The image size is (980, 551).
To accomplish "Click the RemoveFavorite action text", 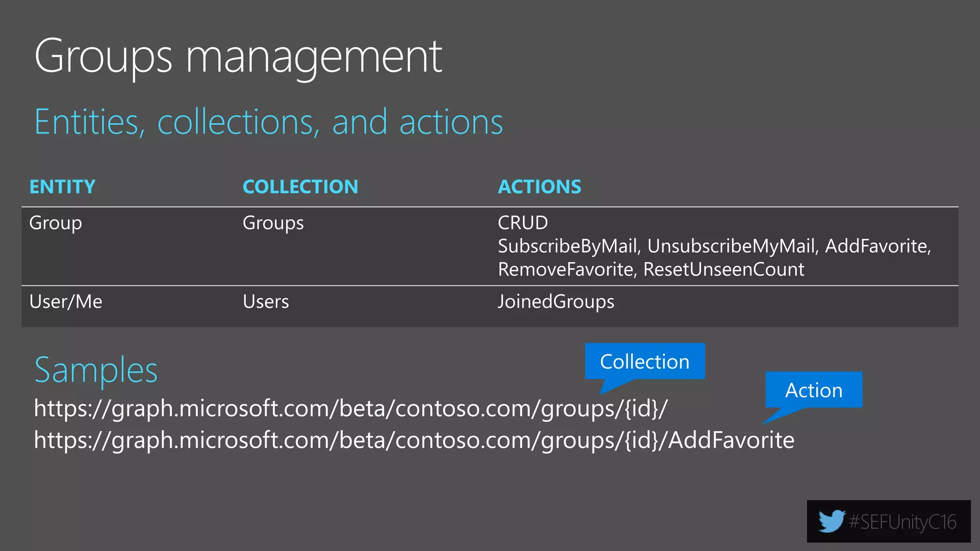I will coord(566,269).
